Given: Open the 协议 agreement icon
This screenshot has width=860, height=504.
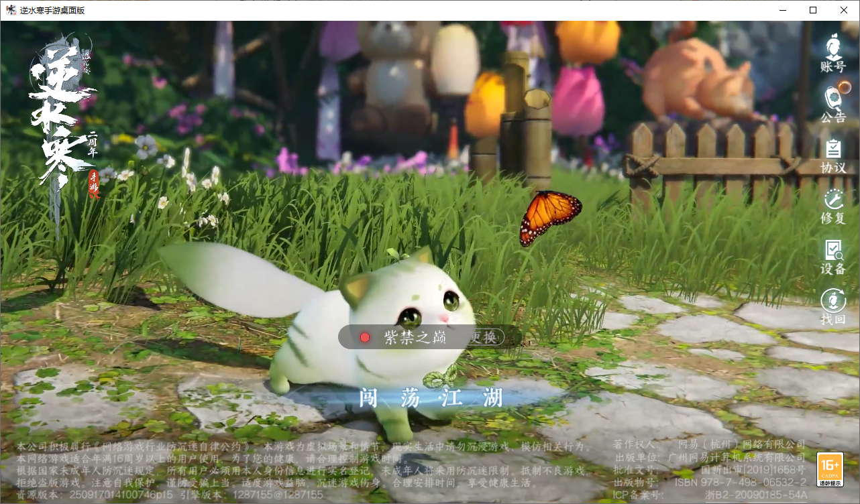Looking at the screenshot, I should click(x=833, y=156).
